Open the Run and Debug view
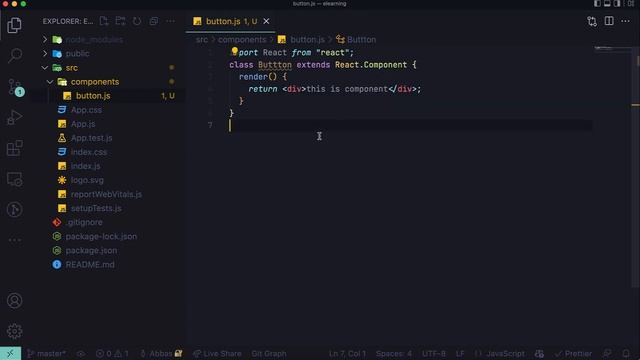Image resolution: width=640 pixels, height=360 pixels. point(14,118)
